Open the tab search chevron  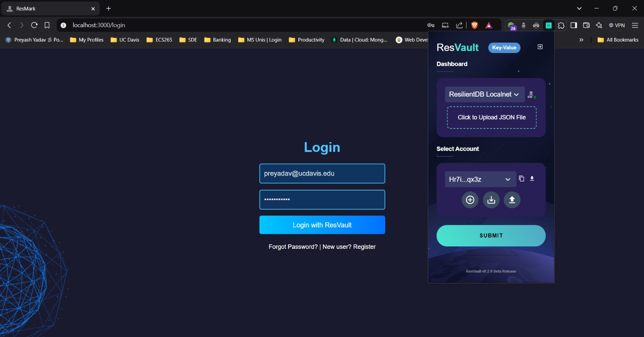[x=579, y=8]
